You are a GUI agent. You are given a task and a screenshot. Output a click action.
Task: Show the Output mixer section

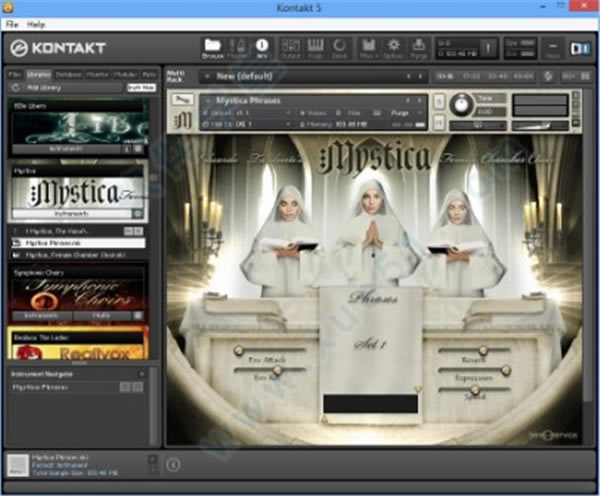click(x=290, y=48)
